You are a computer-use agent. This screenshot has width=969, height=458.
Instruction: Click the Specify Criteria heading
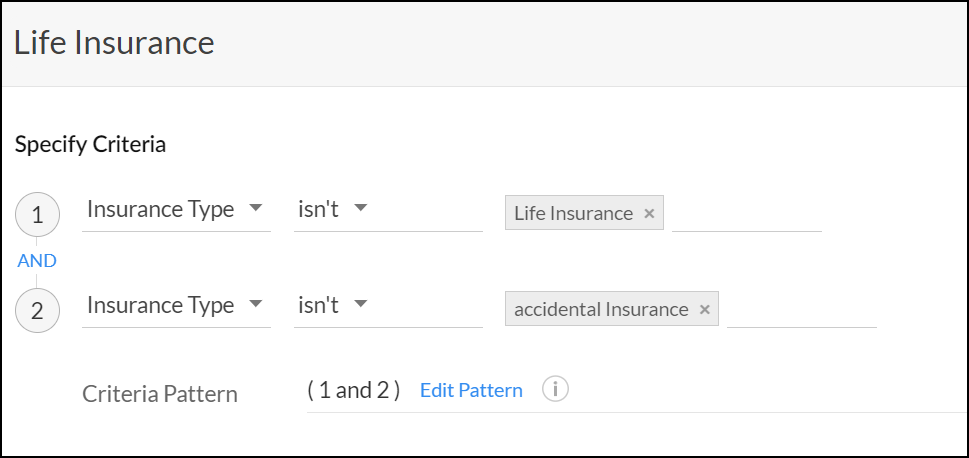click(90, 145)
